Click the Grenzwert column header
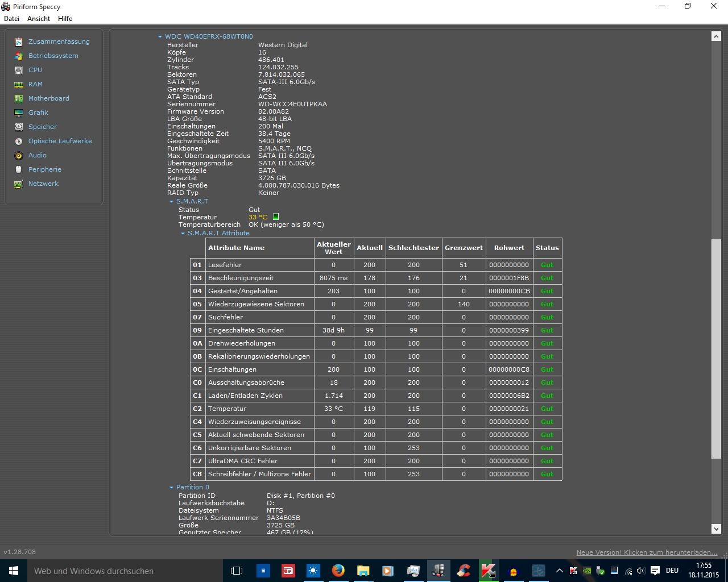The width and height of the screenshot is (728, 582). pos(464,248)
